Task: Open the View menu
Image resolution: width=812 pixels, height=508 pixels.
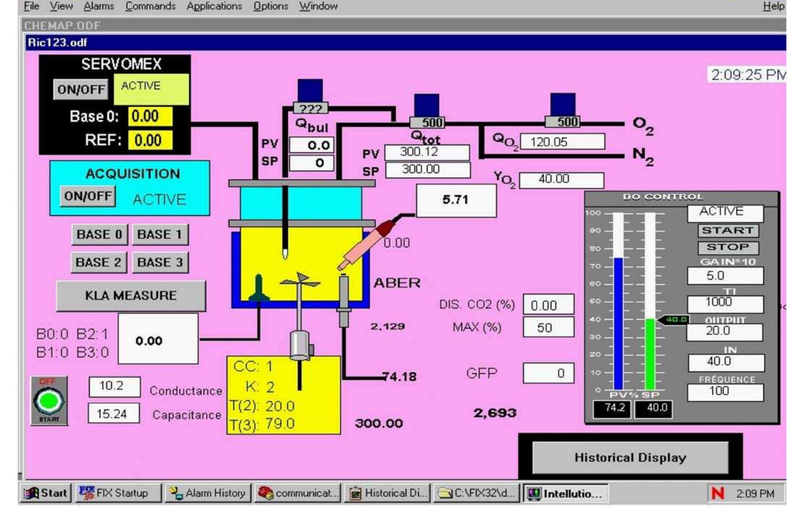Action: click(x=61, y=6)
